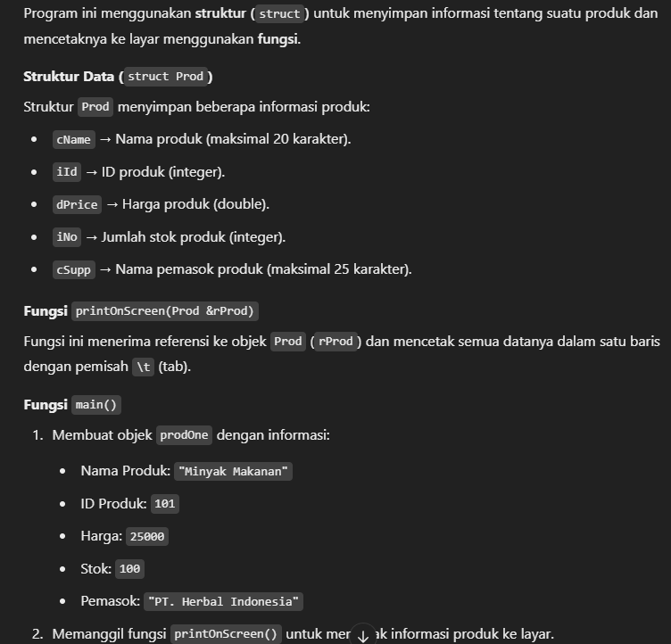Click the 101 product ID value
Viewport: 671px width, 644px height.
pos(165,504)
